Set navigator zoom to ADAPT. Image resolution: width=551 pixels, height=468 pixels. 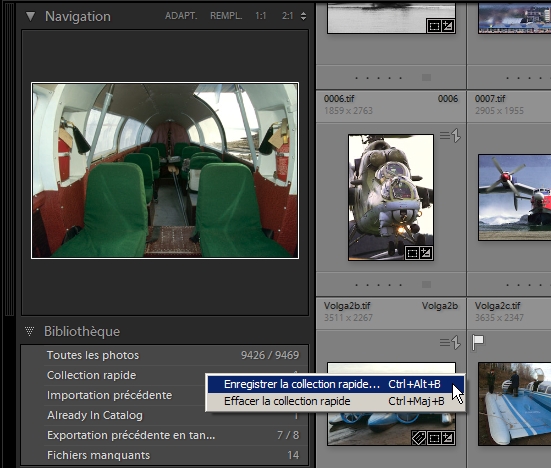181,16
